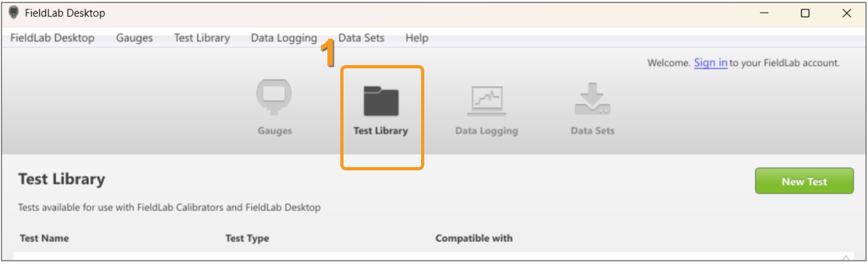Image resolution: width=868 pixels, height=265 pixels.
Task: Sort by the Test Name column header
Action: pyautogui.click(x=44, y=238)
